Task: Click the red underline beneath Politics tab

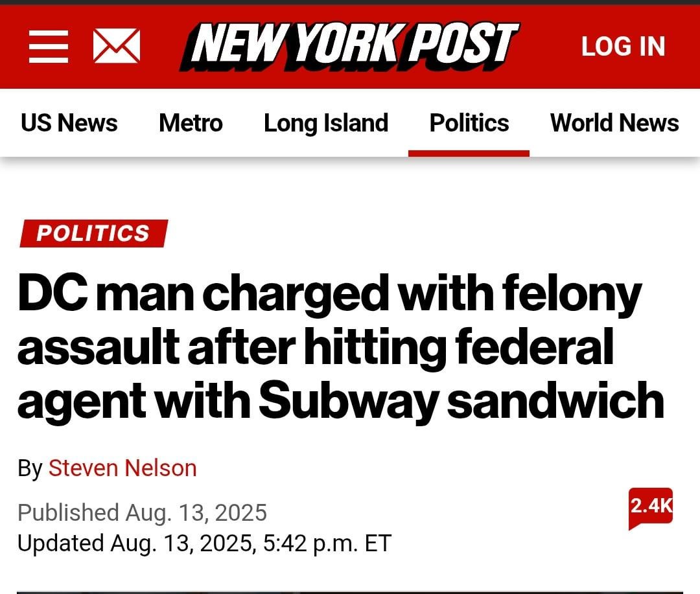Action: coord(469,154)
